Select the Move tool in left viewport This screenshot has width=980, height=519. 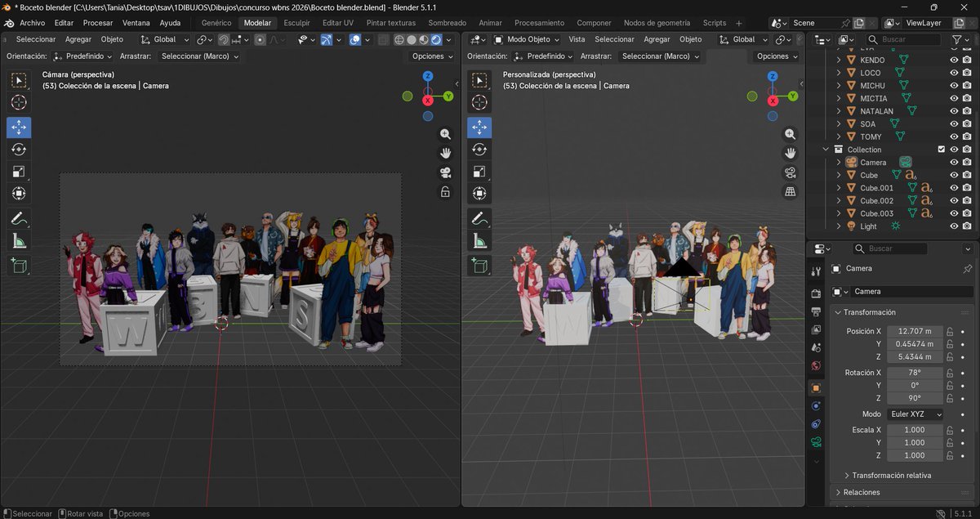pos(19,128)
